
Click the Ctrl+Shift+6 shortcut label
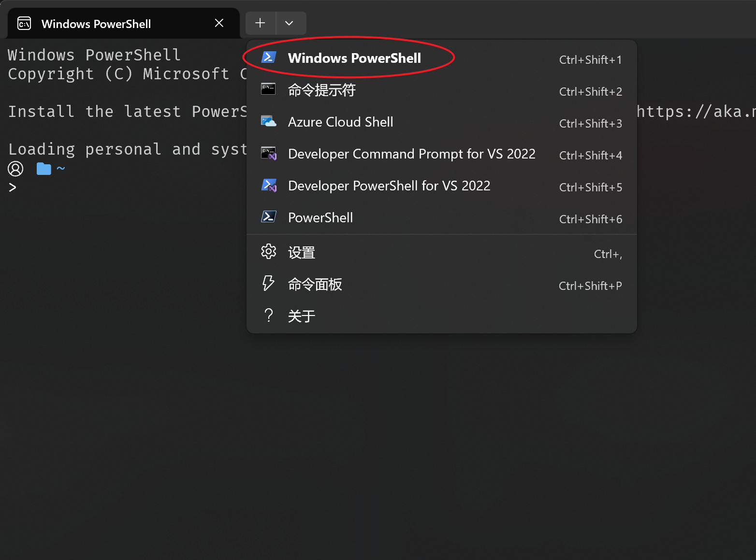tap(591, 219)
